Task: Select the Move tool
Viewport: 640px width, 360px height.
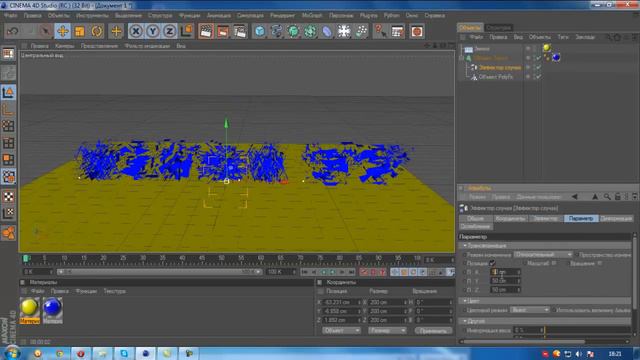Action: 62,31
